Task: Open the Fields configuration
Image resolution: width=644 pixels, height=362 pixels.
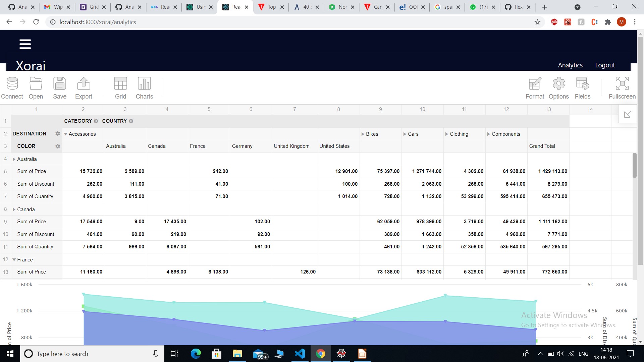Action: [x=582, y=88]
